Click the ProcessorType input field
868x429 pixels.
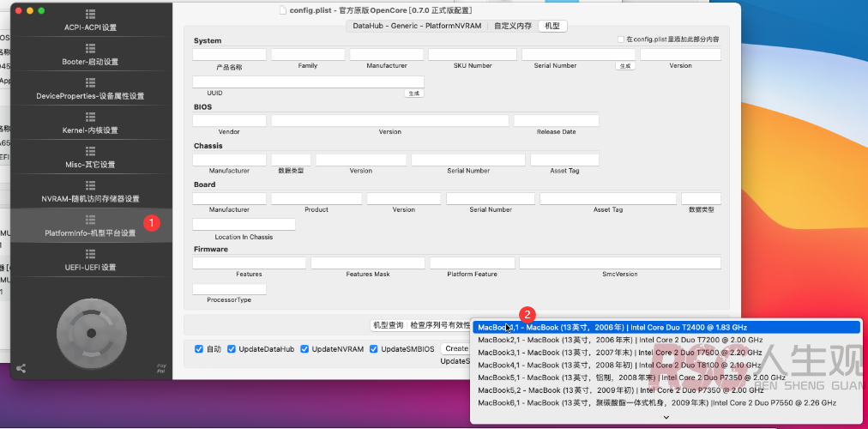229,289
